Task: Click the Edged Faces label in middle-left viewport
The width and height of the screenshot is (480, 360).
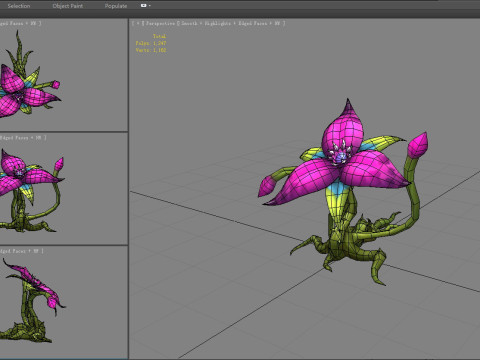Action: 14,137
